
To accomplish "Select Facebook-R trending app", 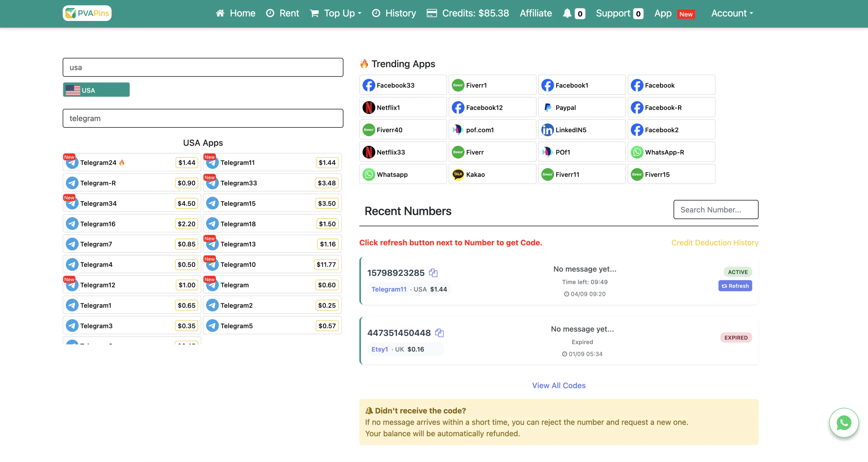I will coord(671,107).
